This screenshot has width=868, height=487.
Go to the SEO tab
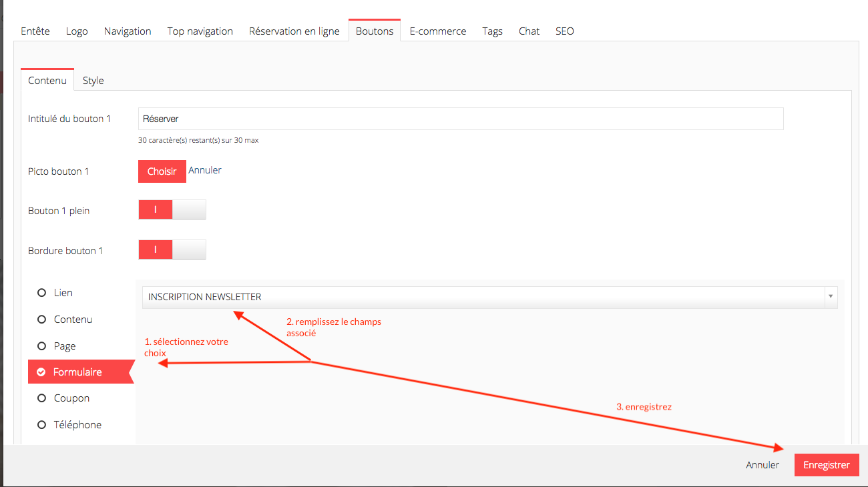click(565, 31)
